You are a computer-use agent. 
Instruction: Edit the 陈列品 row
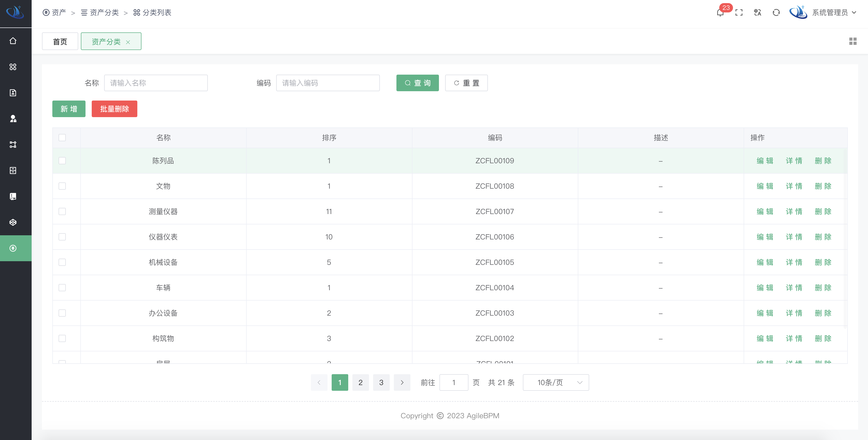click(765, 161)
